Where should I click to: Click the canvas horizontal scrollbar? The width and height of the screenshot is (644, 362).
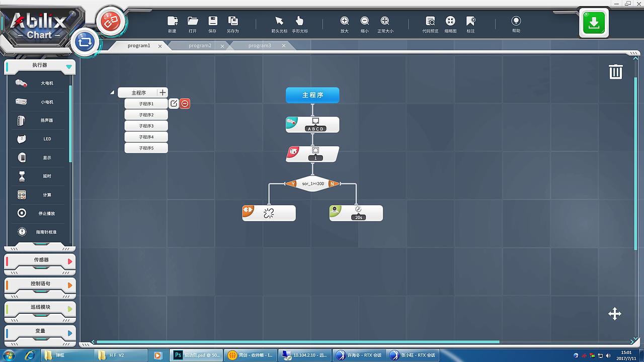tap(298, 342)
